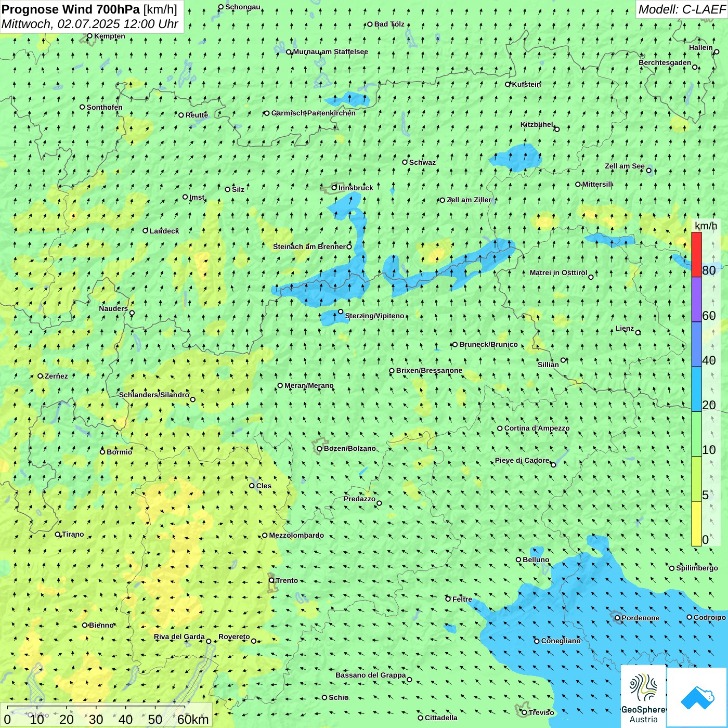Screen dimensions: 728x728
Task: Click the 'Schongau' label
Action: click(243, 7)
